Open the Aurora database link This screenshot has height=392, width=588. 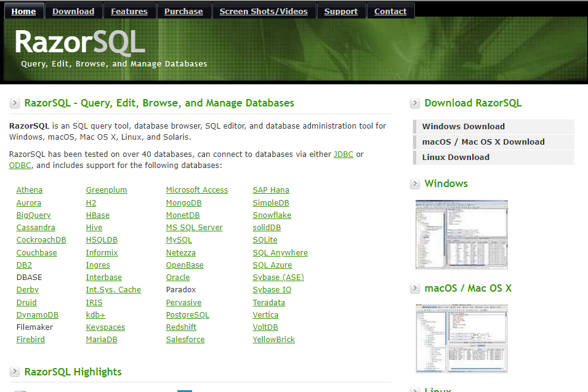click(x=28, y=202)
